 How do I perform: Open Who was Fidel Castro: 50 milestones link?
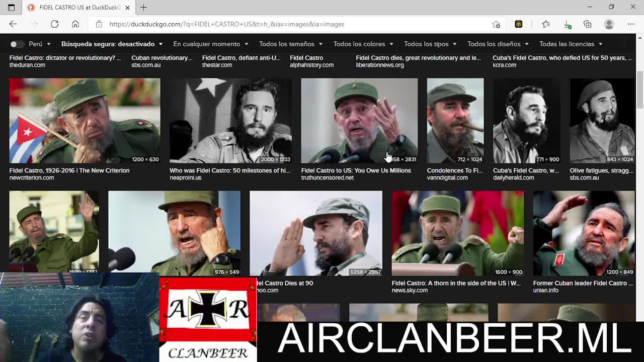pyautogui.click(x=229, y=170)
